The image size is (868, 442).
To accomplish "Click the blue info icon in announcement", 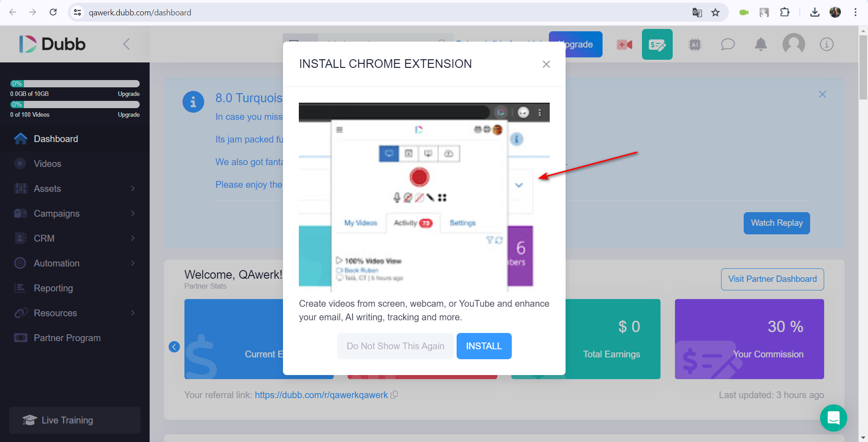I will click(193, 102).
